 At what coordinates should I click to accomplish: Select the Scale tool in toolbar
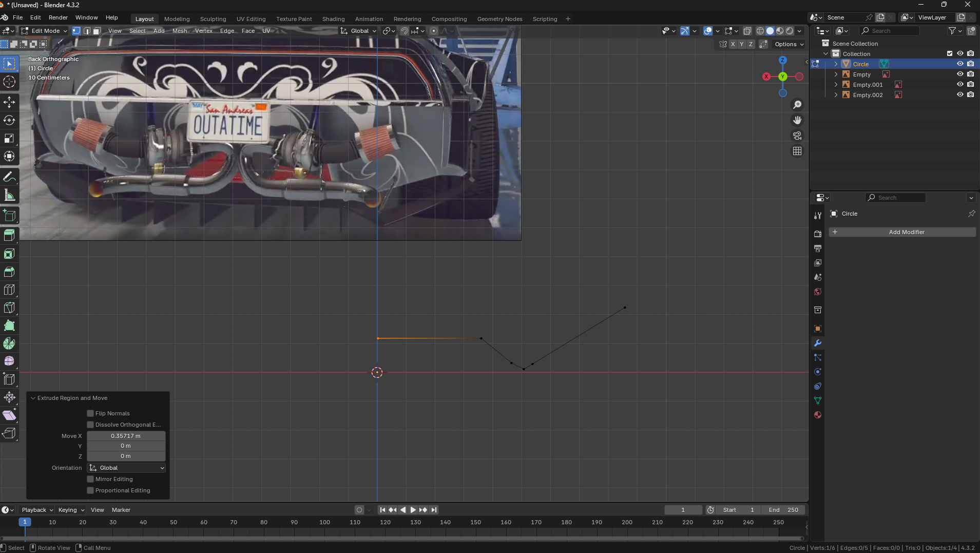coord(9,138)
